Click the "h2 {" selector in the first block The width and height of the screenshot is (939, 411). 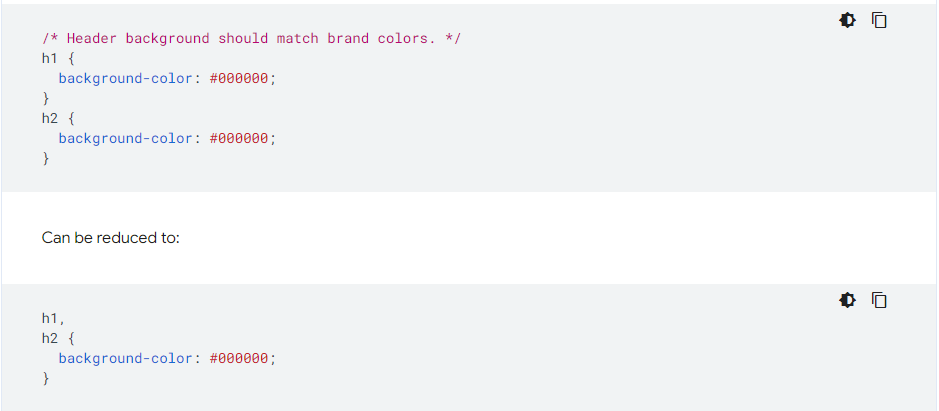pyautogui.click(x=58, y=118)
